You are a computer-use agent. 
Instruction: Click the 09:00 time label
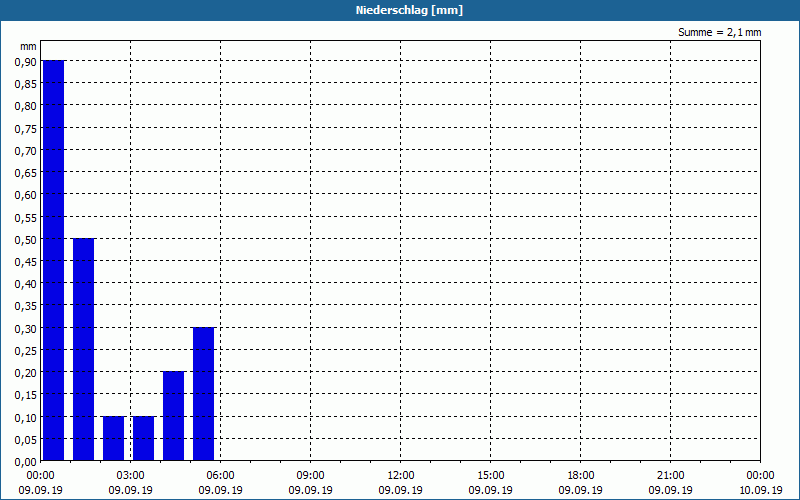311,476
